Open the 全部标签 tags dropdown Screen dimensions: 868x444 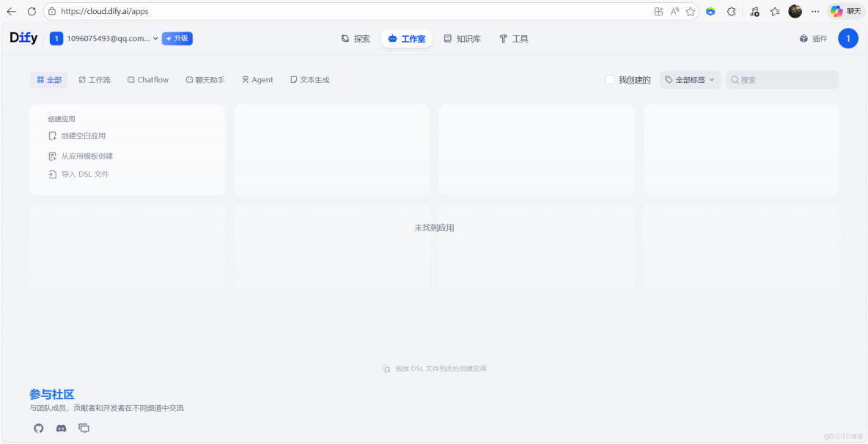(x=690, y=79)
